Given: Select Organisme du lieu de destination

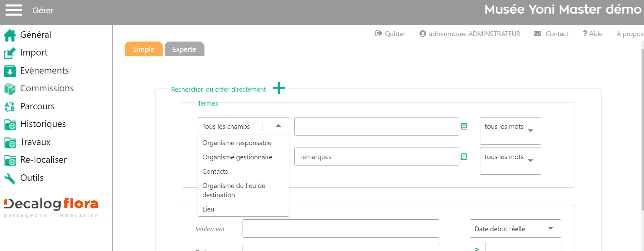Looking at the screenshot, I should click(243, 190).
